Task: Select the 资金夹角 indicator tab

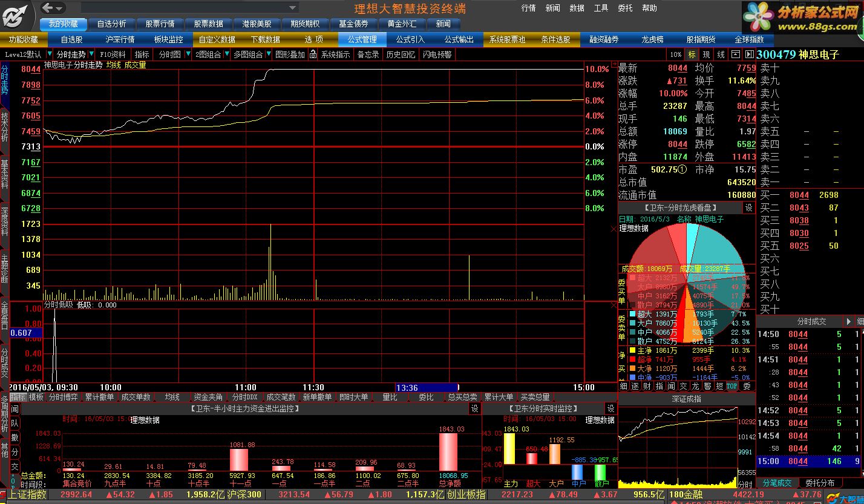Action: point(208,397)
